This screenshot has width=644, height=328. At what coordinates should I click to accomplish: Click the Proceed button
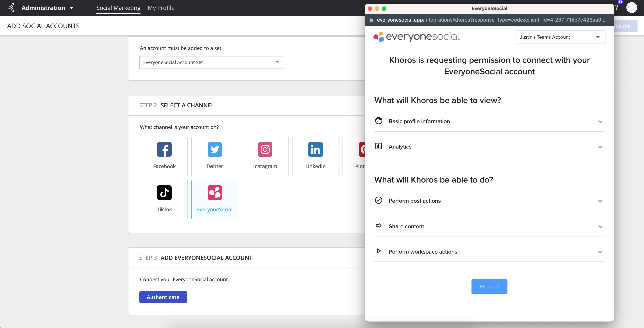489,286
